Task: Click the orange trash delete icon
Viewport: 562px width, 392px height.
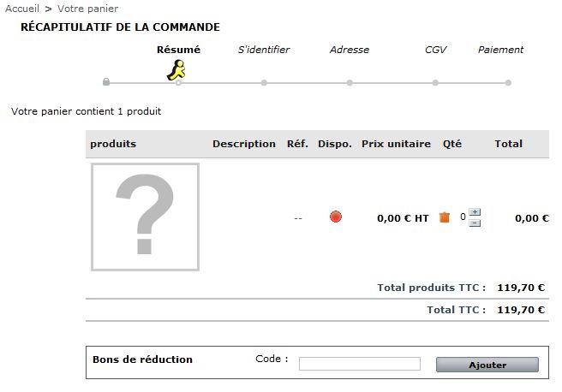Action: [445, 217]
